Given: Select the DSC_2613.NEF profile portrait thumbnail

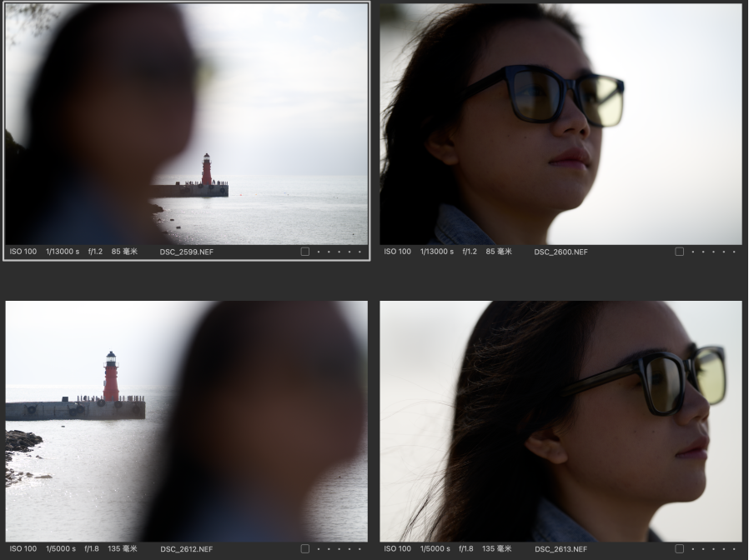Looking at the screenshot, I should click(x=560, y=421).
